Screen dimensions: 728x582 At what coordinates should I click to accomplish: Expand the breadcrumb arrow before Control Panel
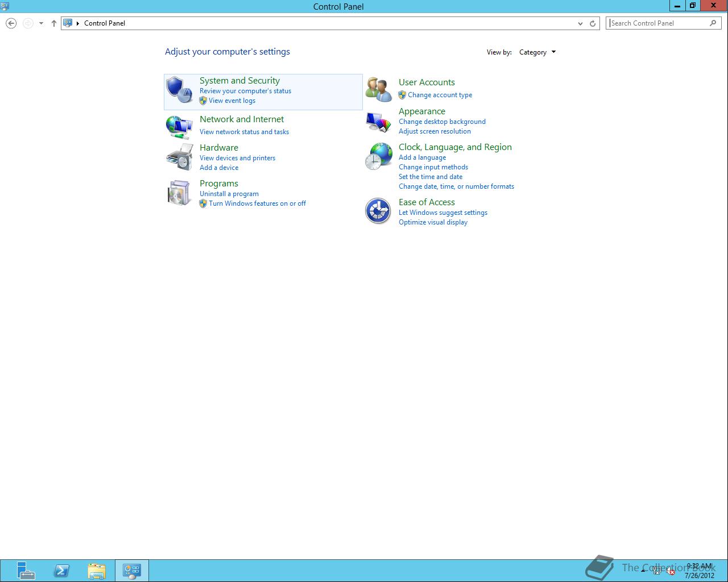point(78,23)
